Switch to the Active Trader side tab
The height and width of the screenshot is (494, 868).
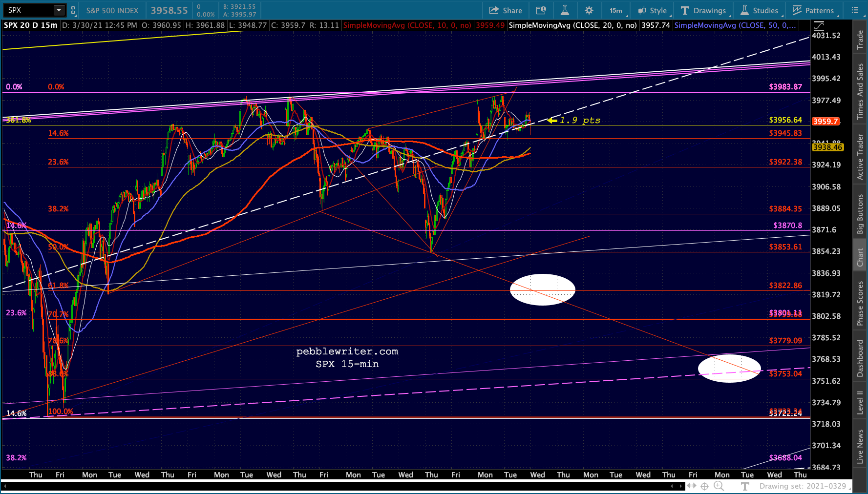click(860, 156)
